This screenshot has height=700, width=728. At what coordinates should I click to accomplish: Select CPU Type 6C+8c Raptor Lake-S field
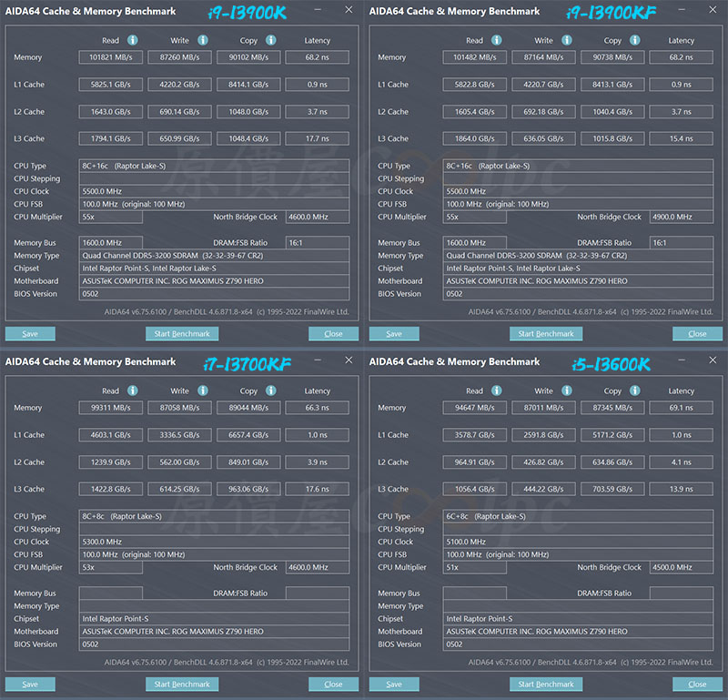pos(578,516)
